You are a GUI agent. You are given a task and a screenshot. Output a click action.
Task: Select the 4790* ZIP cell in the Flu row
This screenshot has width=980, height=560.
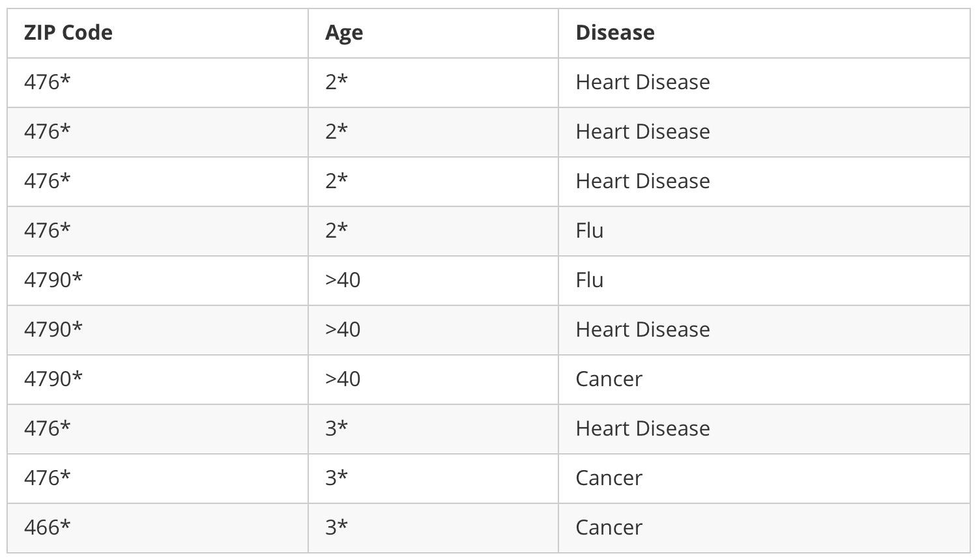[x=53, y=280]
